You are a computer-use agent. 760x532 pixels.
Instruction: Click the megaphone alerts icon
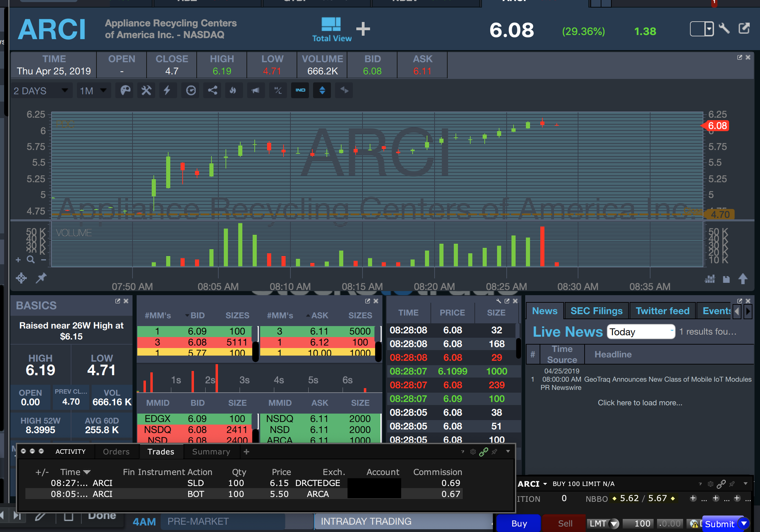(255, 91)
